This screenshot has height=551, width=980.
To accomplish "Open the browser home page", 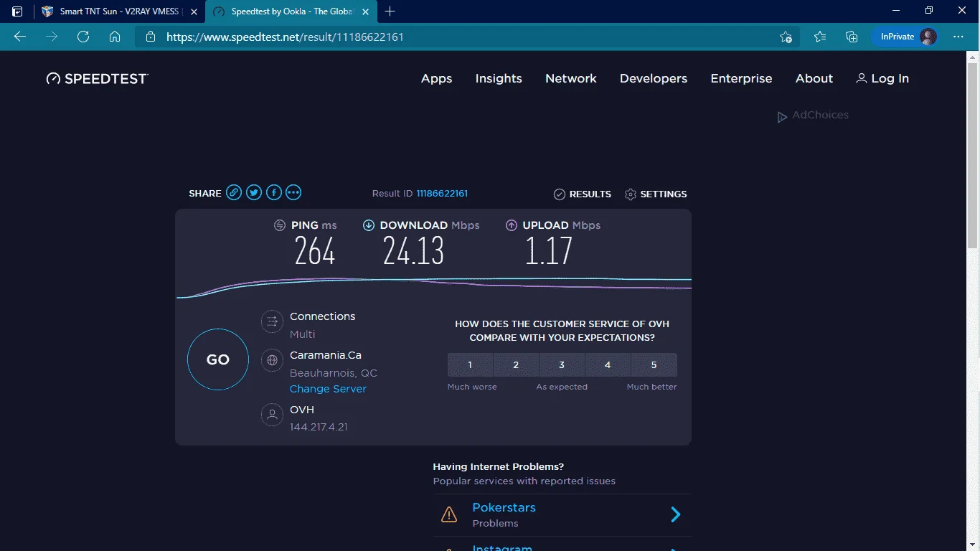I will (x=115, y=37).
